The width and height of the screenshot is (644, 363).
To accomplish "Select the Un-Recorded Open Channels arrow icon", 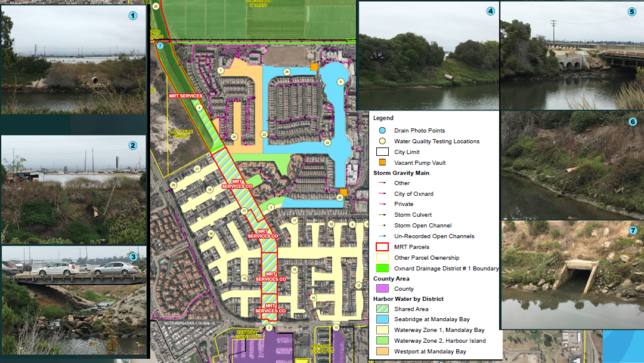I will [x=383, y=235].
